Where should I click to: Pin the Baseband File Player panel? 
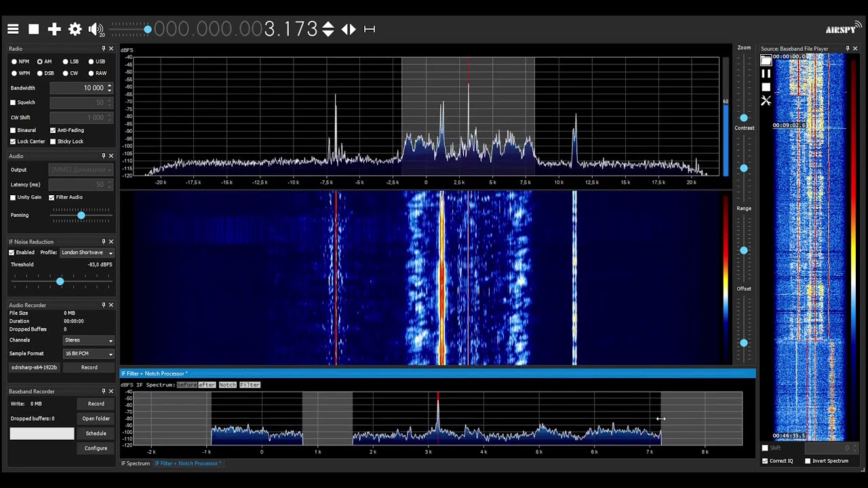[x=847, y=49]
